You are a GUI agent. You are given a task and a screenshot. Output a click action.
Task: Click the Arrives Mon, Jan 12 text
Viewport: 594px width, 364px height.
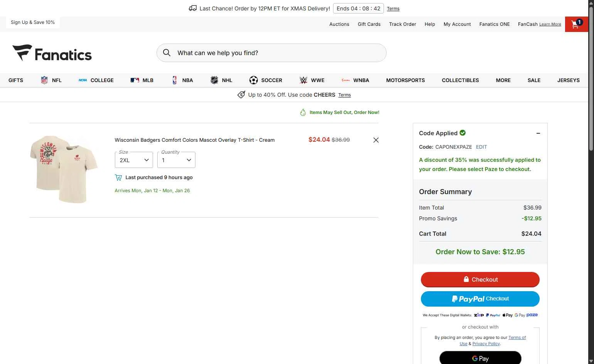(152, 191)
